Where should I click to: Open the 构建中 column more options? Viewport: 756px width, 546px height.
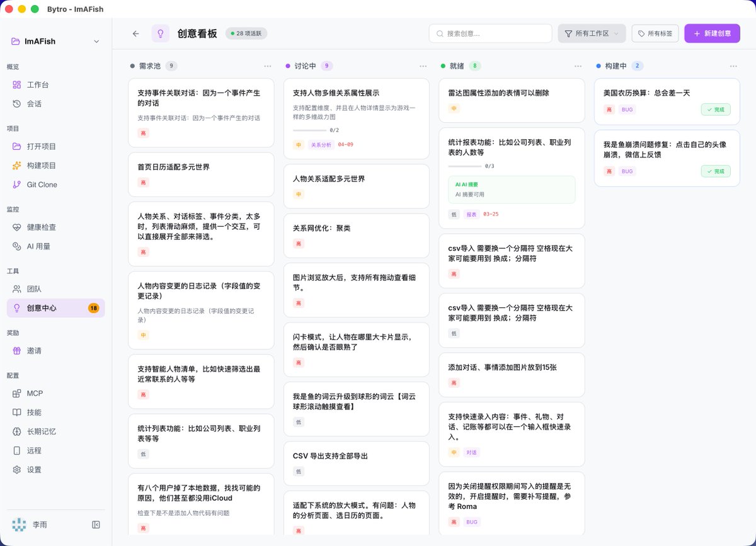pos(733,65)
